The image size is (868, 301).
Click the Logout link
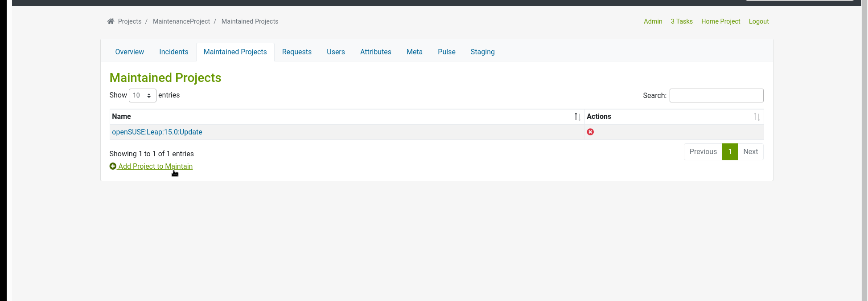[x=759, y=21]
